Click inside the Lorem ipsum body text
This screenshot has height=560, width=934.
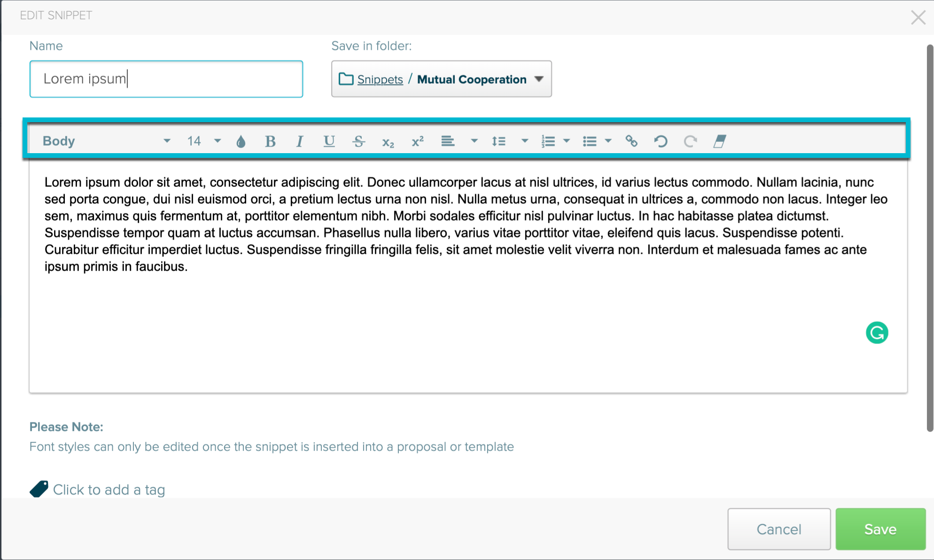(x=465, y=224)
